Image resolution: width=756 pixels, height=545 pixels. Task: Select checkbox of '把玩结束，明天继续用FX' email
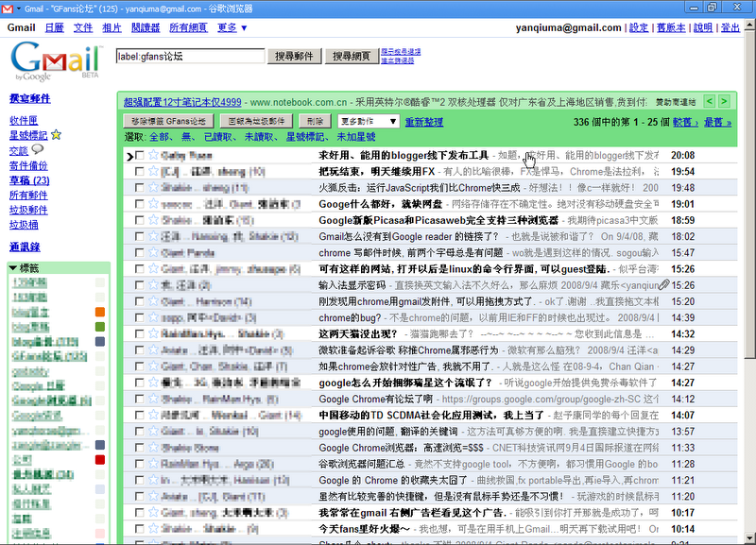pos(139,172)
